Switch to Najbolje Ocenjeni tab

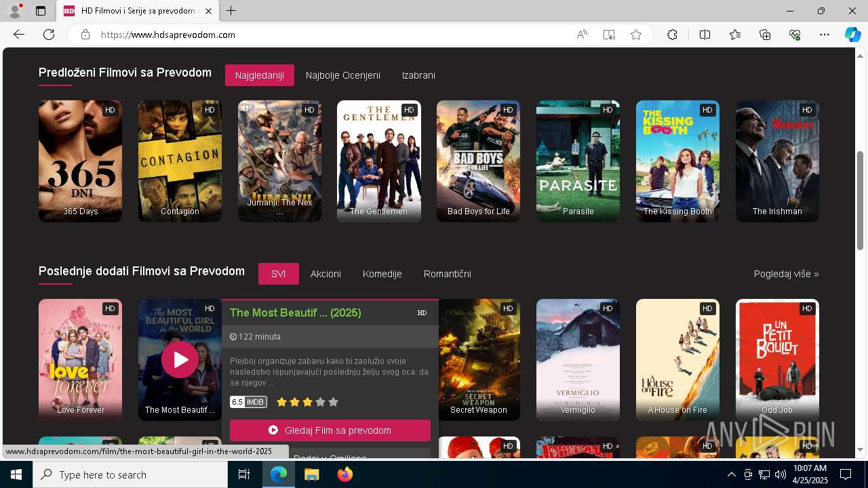tap(343, 75)
